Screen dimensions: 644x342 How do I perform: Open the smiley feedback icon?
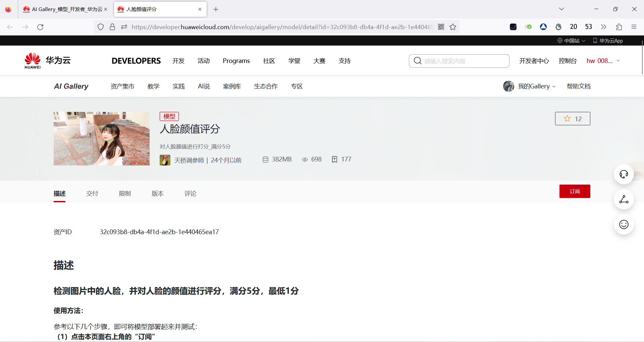point(624,224)
